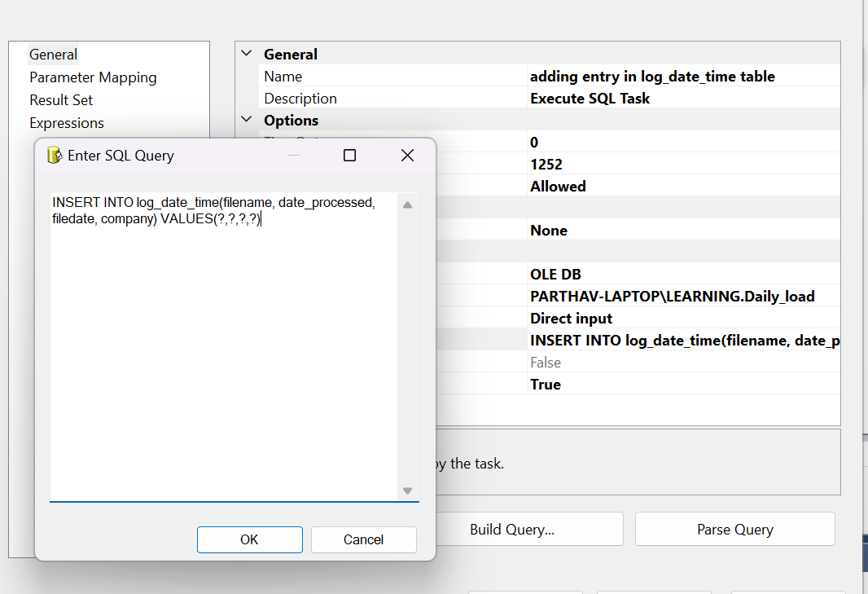Click the database icon in the dialog title bar

[53, 155]
